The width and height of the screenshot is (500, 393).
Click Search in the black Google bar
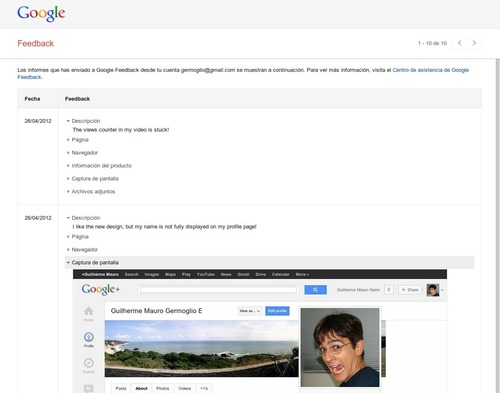pyautogui.click(x=132, y=274)
